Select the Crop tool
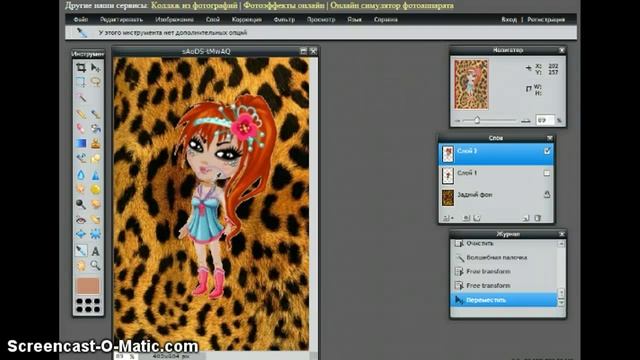This screenshot has height=360, width=640. pyautogui.click(x=81, y=67)
